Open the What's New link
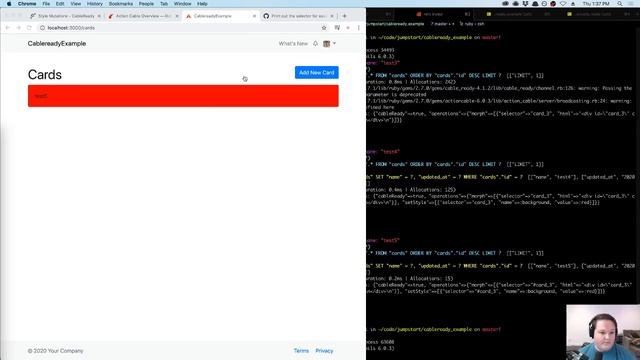Screen dimensions: 640x360 pyautogui.click(x=293, y=44)
